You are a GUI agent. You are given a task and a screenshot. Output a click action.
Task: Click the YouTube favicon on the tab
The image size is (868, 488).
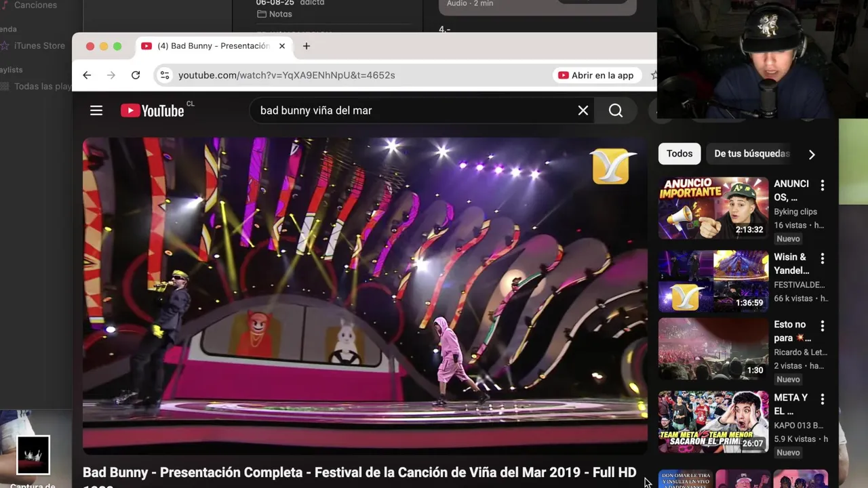146,46
